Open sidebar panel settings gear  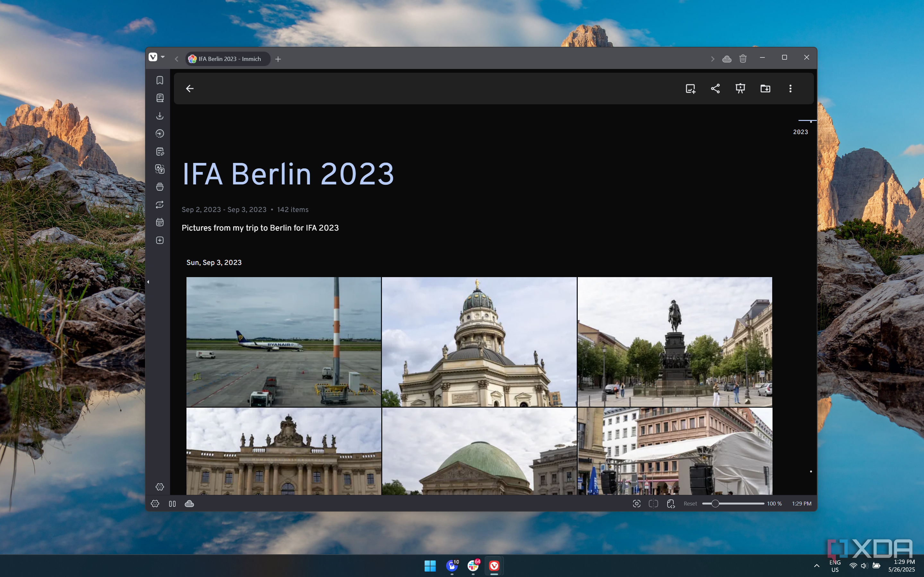pyautogui.click(x=160, y=487)
